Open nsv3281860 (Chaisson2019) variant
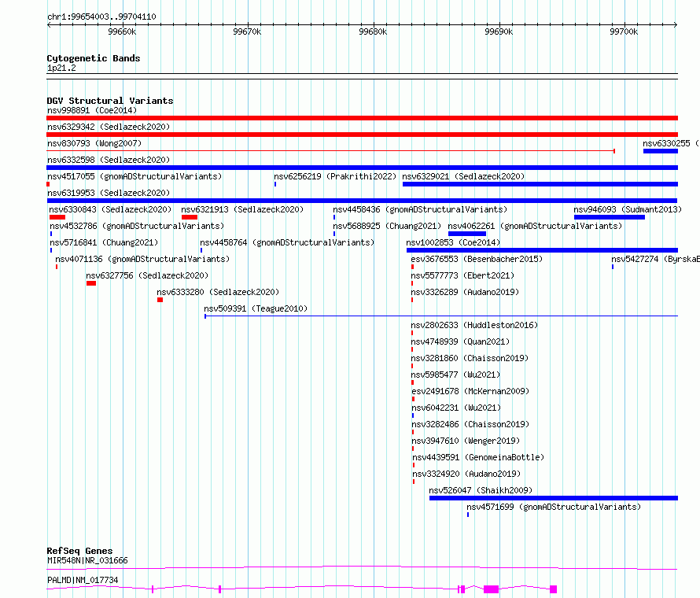 (x=470, y=358)
